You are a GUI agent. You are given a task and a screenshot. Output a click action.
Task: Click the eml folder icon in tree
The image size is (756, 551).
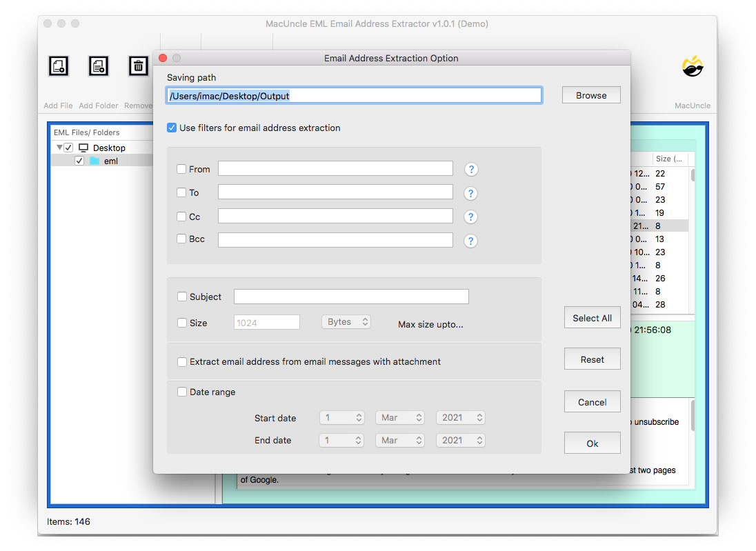94,161
